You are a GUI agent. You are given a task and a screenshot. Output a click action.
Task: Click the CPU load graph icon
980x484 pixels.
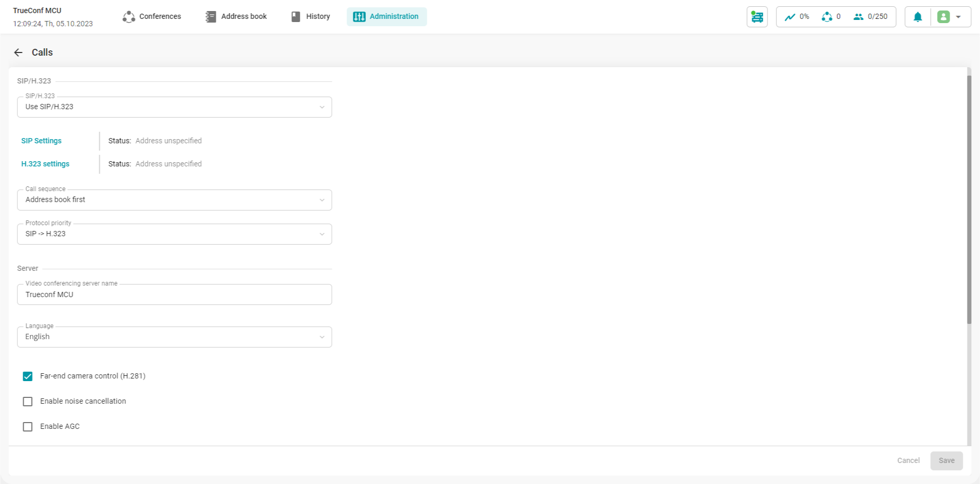pyautogui.click(x=790, y=17)
